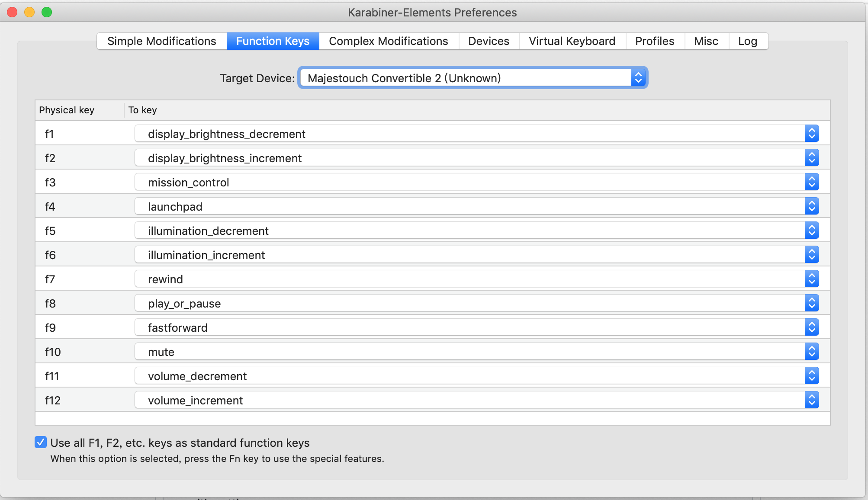The height and width of the screenshot is (500, 868).
Task: Go to the Devices tab
Action: [489, 41]
